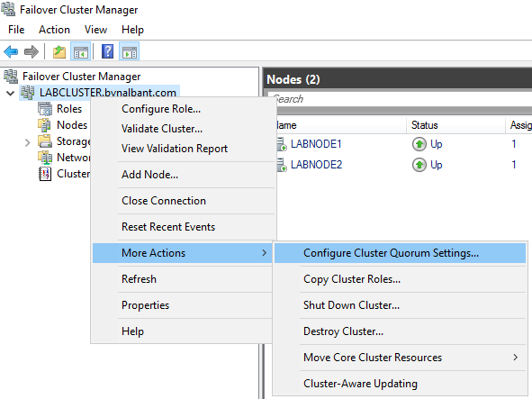Screen dimensions: 532x399
Task: Select Configure Cluster Quorum Settings...
Action: coord(400,253)
